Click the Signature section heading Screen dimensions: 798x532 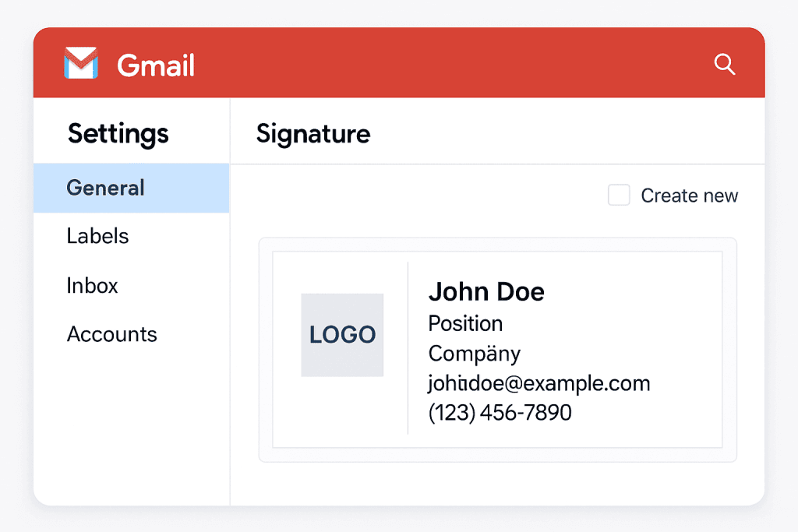312,133
